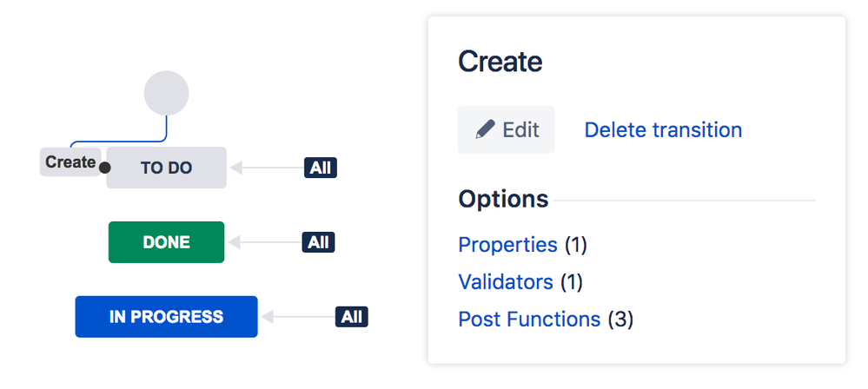Click the arrowhead next to TO DO status
Viewport: 868px width, 389px height.
coord(236,168)
